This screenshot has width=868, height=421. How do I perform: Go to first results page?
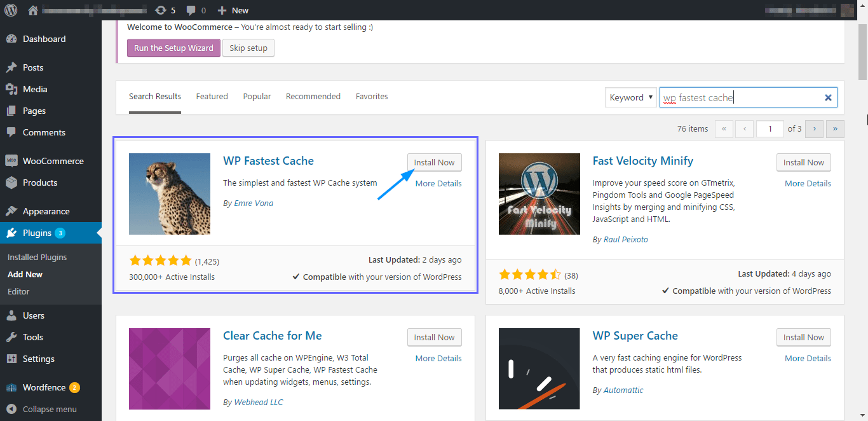coord(724,128)
